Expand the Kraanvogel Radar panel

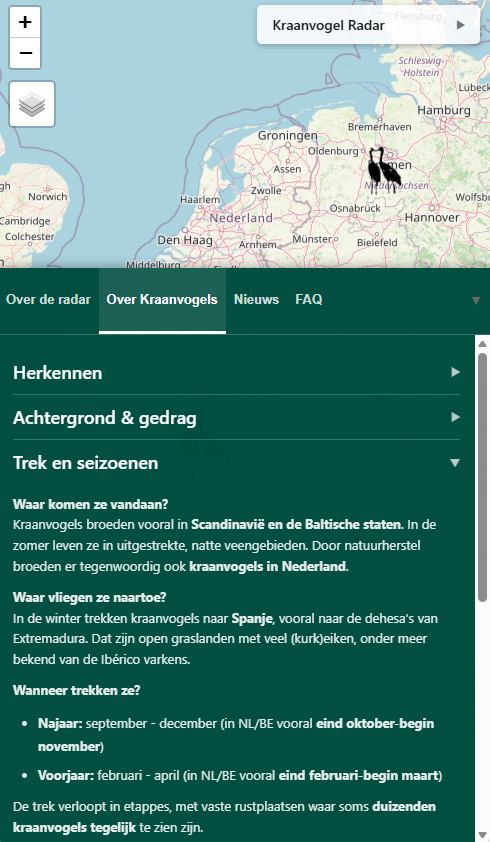(369, 25)
